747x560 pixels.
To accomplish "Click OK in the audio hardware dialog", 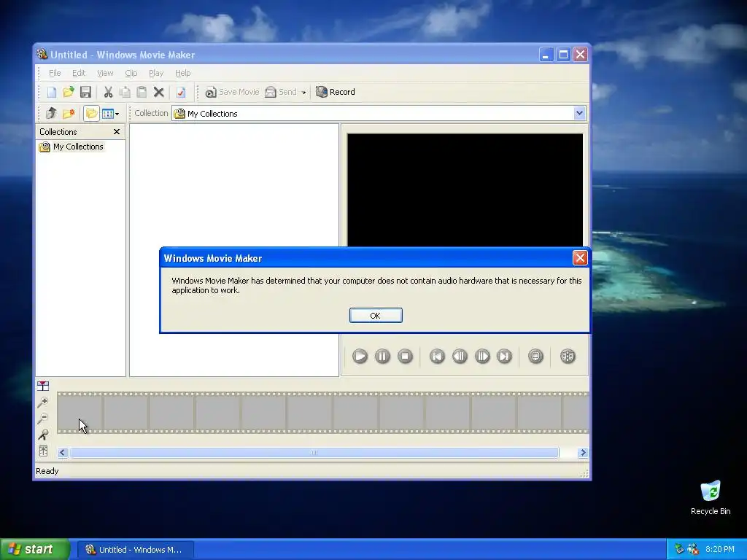I will click(x=376, y=315).
